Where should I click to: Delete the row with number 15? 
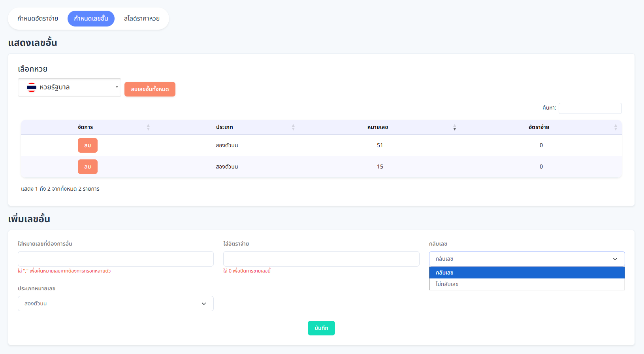click(88, 167)
